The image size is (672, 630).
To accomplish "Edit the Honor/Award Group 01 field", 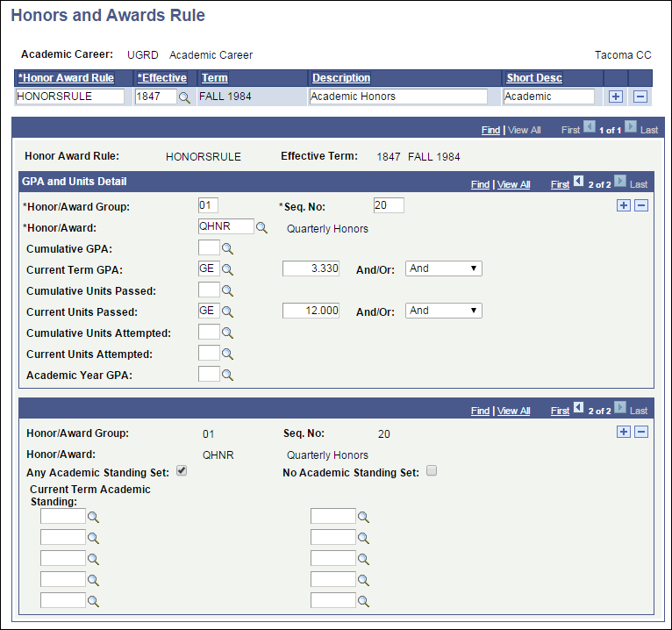I will pyautogui.click(x=208, y=205).
